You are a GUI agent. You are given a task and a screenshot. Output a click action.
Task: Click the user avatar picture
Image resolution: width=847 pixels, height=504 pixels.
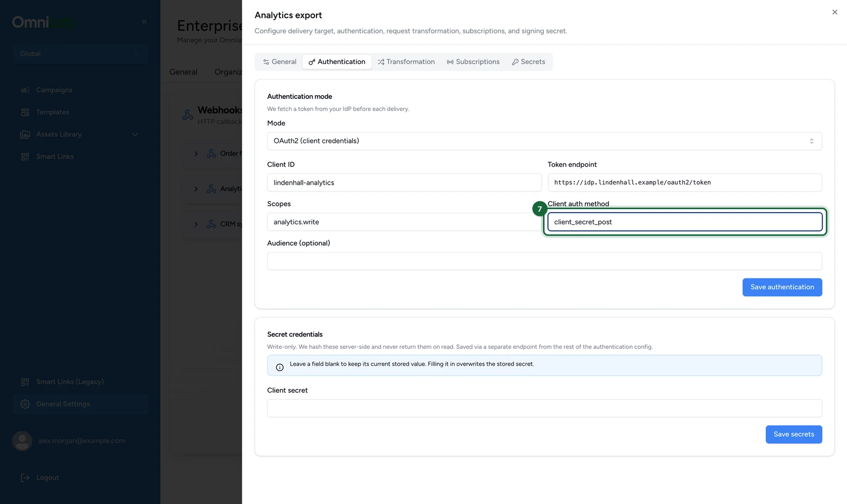[x=22, y=441]
